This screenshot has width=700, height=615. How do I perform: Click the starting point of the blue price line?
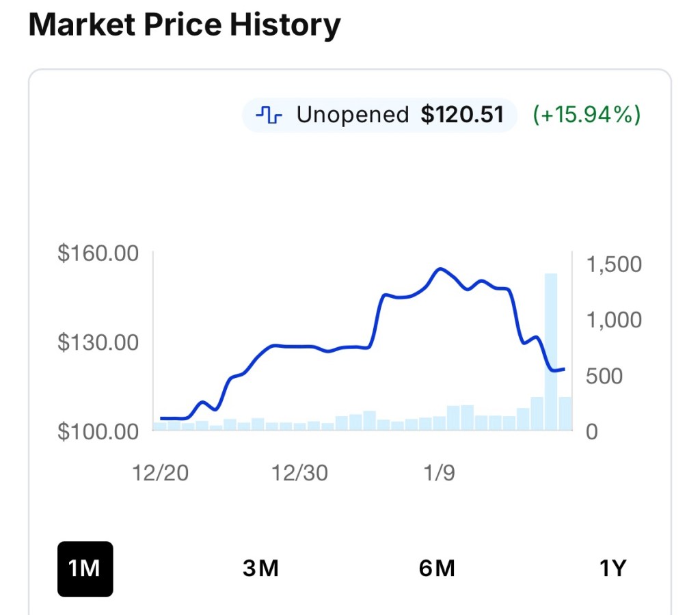(x=162, y=418)
